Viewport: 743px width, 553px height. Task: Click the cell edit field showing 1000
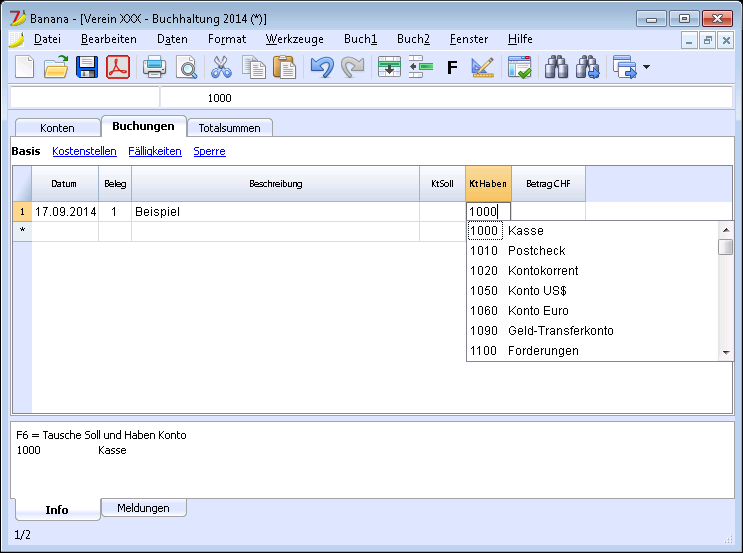click(446, 98)
